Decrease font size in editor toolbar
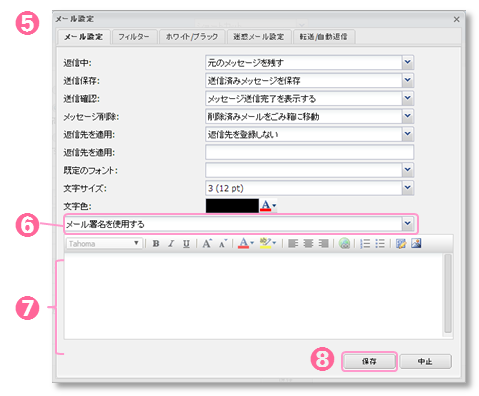 tap(223, 244)
